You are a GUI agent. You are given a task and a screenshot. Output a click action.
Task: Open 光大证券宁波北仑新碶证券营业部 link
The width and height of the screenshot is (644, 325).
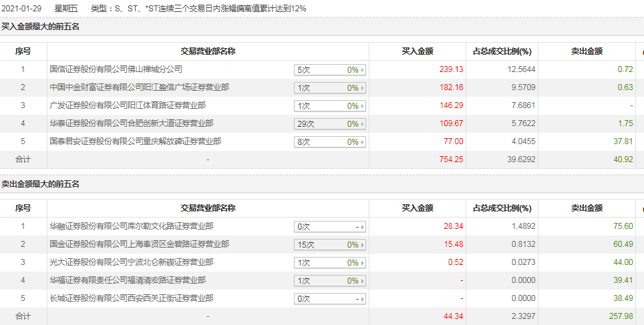[x=132, y=262]
